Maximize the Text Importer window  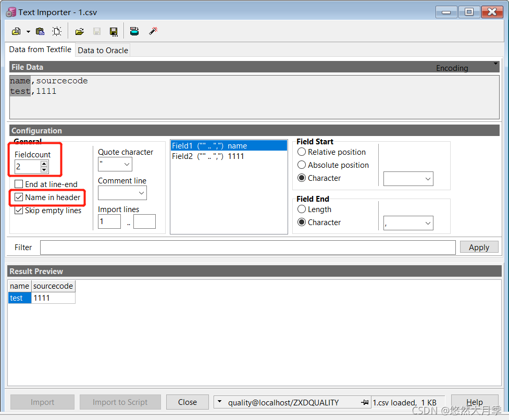tap(469, 13)
